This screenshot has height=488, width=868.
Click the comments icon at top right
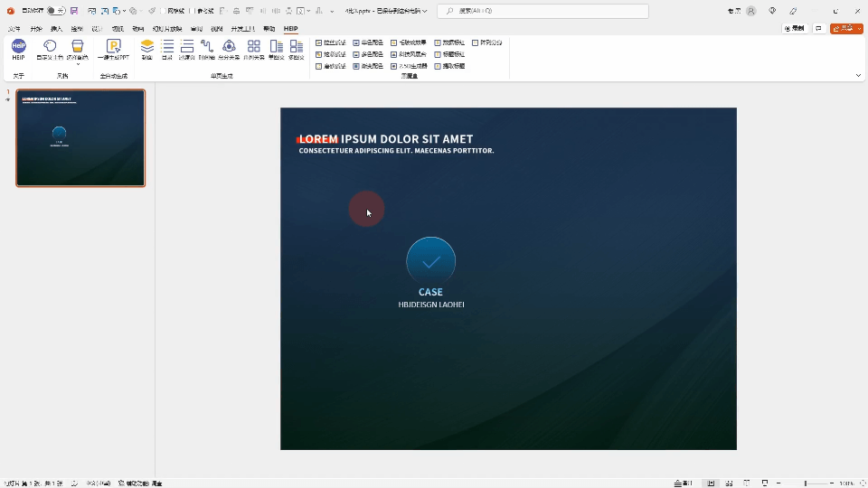pyautogui.click(x=818, y=28)
